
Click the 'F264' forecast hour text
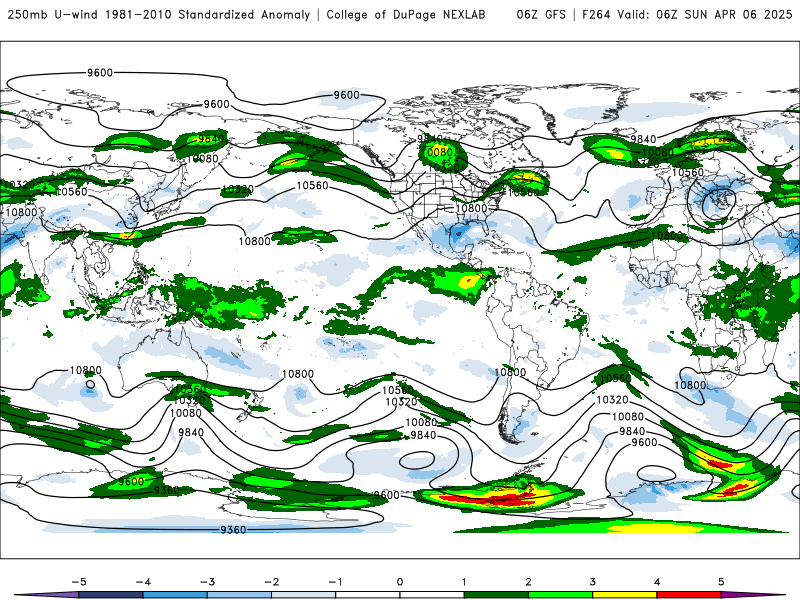596,14
